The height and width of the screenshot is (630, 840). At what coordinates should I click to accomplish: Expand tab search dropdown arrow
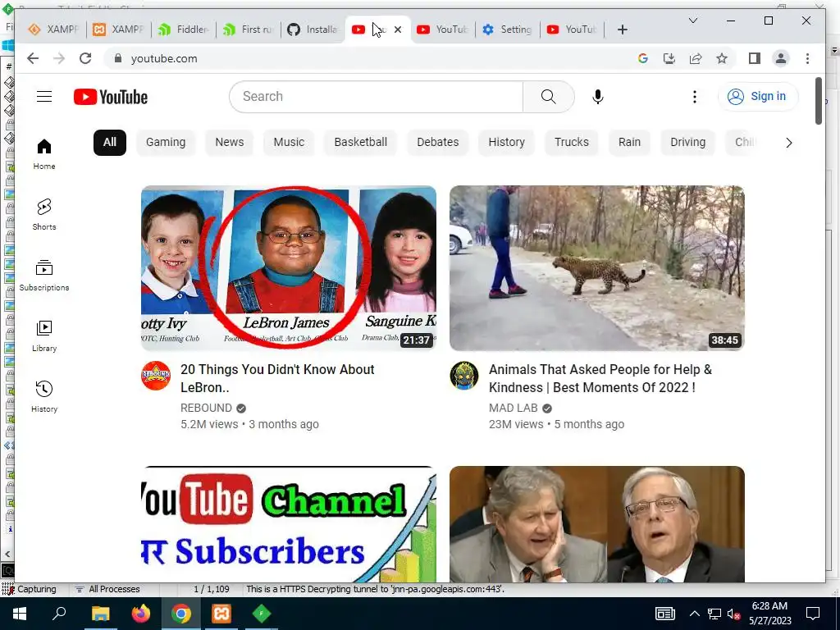point(692,21)
